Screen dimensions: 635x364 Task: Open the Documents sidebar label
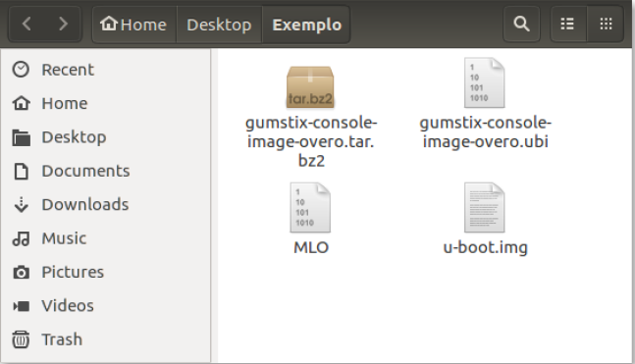pyautogui.click(x=85, y=171)
